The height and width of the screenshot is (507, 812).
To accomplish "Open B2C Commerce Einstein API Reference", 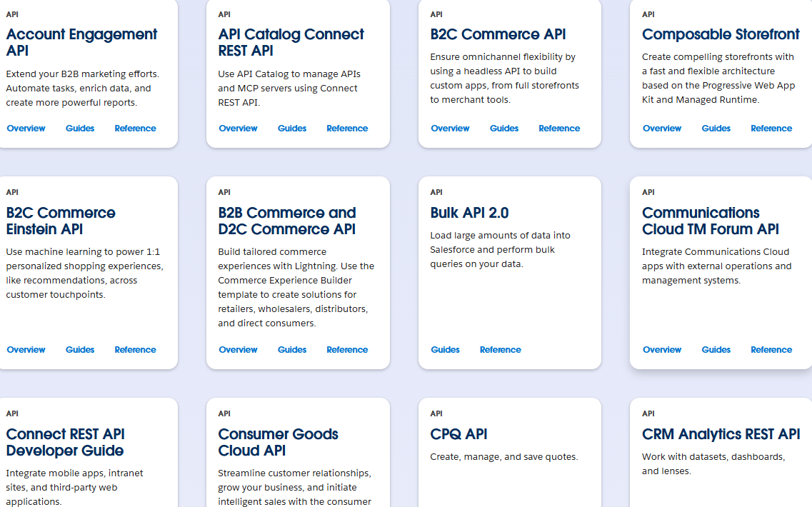I will (135, 350).
